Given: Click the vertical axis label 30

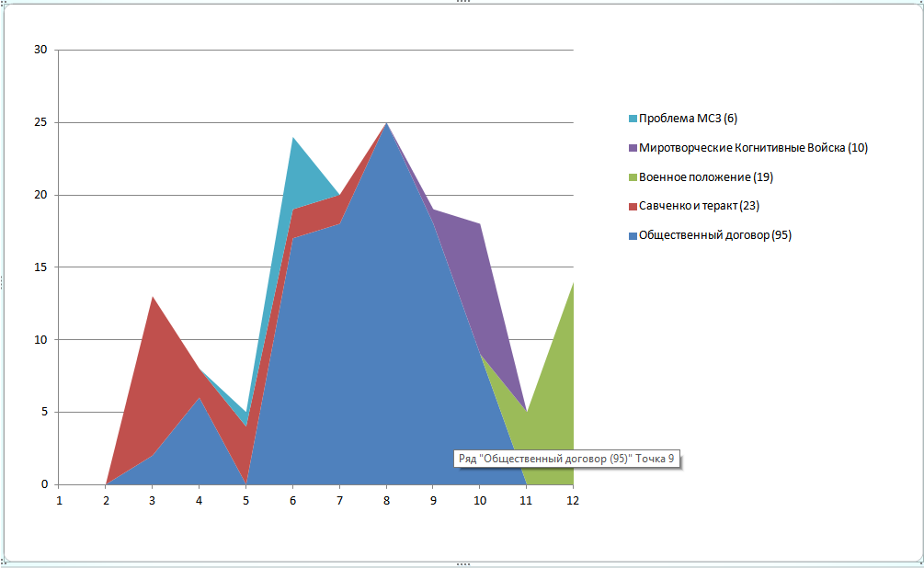Looking at the screenshot, I should [40, 50].
